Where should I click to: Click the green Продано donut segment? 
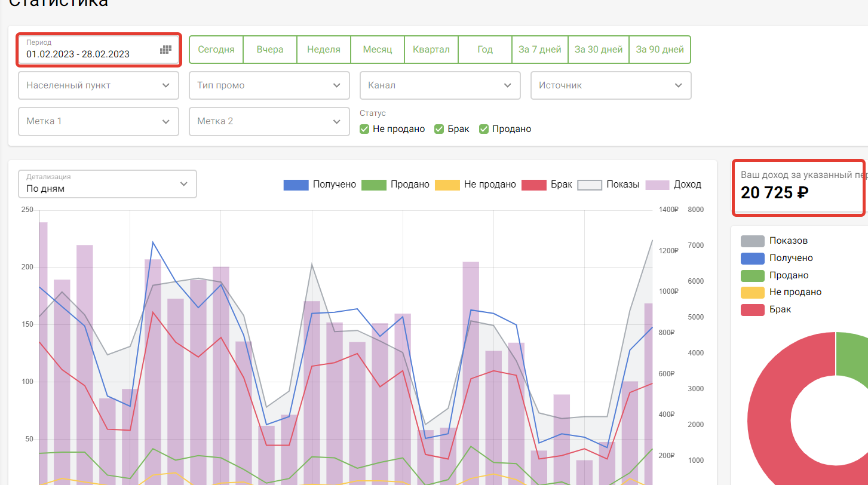pos(853,355)
